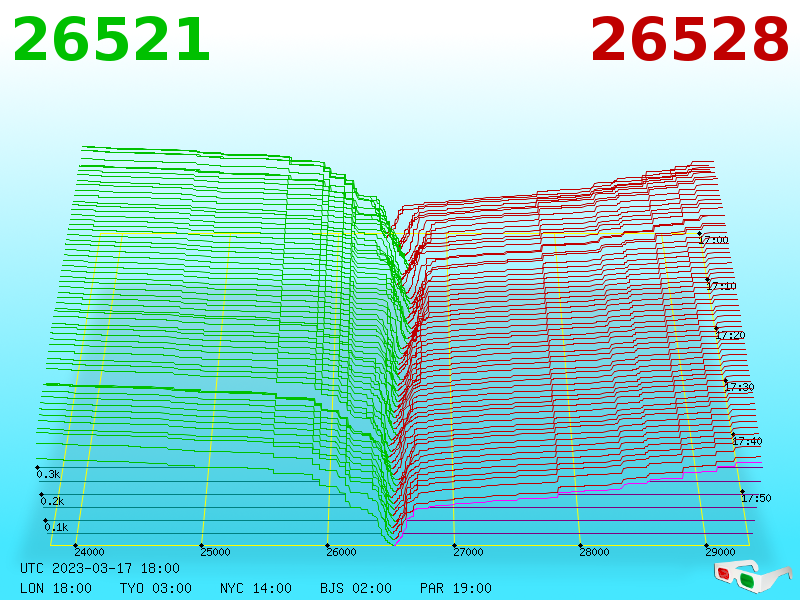
Task: Click the 0.3k volume axis label
Action: pyautogui.click(x=48, y=474)
